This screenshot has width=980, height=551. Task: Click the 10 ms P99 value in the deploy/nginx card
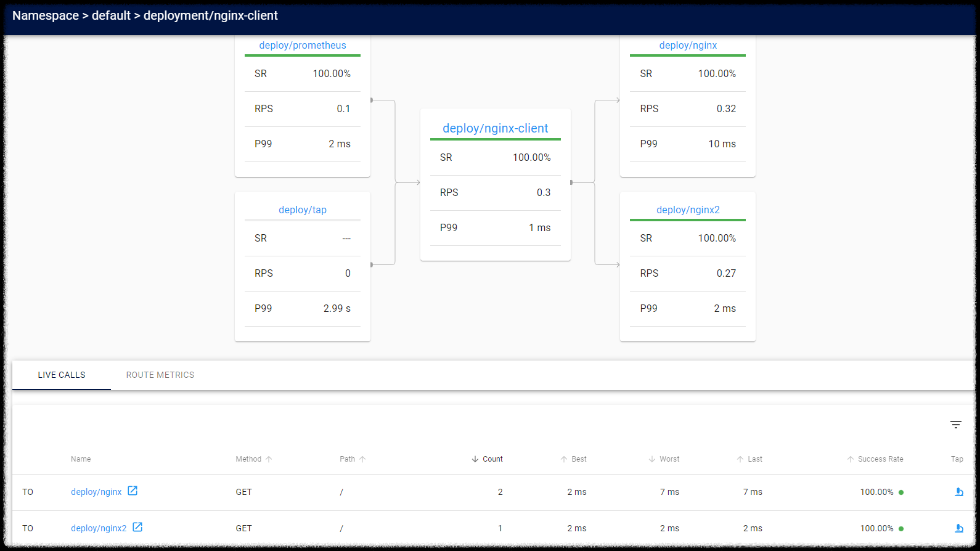tap(722, 144)
